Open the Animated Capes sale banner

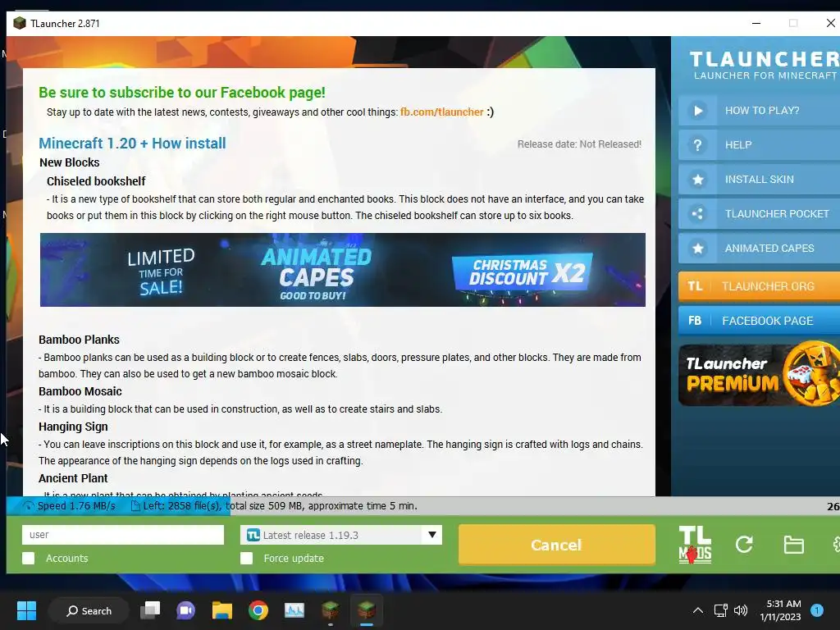pos(343,270)
